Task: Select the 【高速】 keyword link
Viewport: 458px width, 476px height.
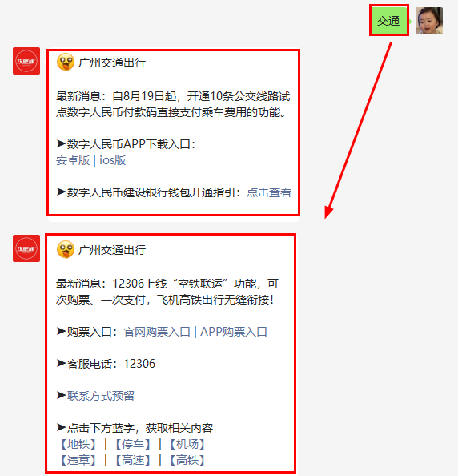Action: [x=133, y=460]
